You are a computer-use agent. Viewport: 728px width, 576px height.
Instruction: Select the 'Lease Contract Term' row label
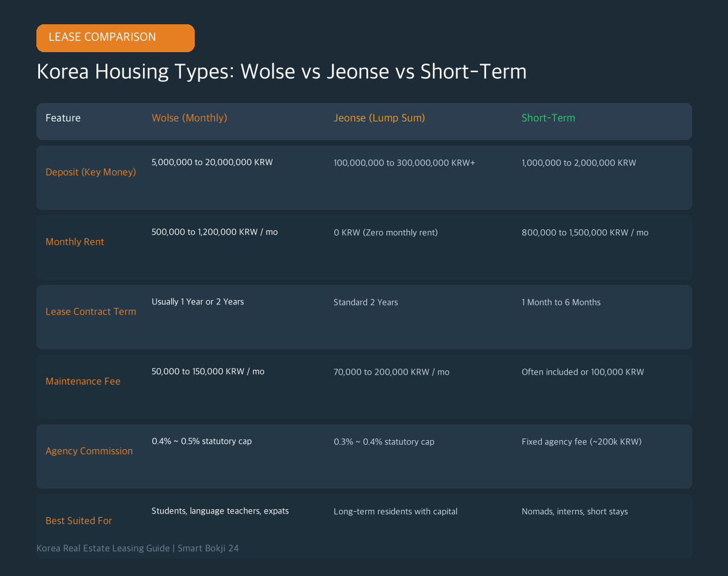point(91,312)
